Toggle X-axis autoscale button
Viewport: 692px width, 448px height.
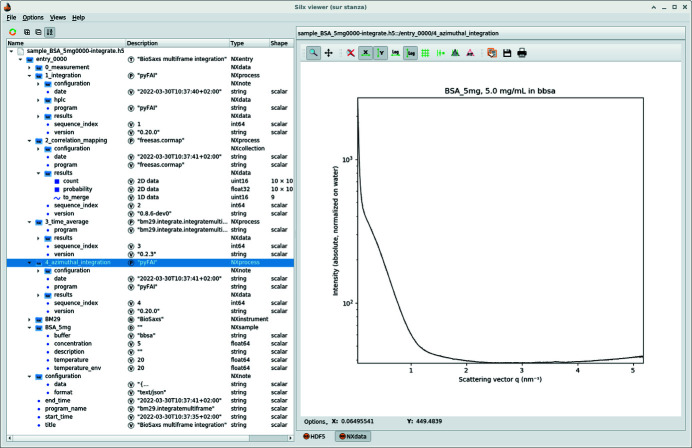coord(367,52)
